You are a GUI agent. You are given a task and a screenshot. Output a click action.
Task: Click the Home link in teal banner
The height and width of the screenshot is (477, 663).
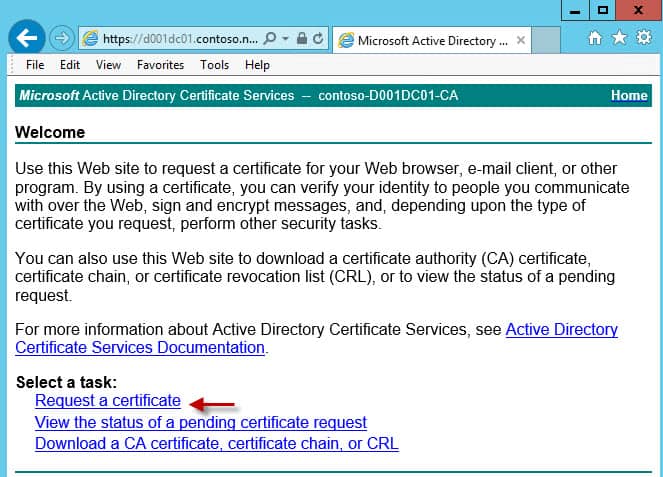pyautogui.click(x=629, y=96)
